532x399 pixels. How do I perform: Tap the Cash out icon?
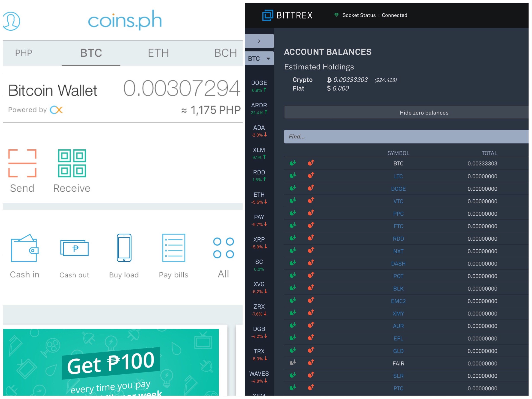click(74, 248)
